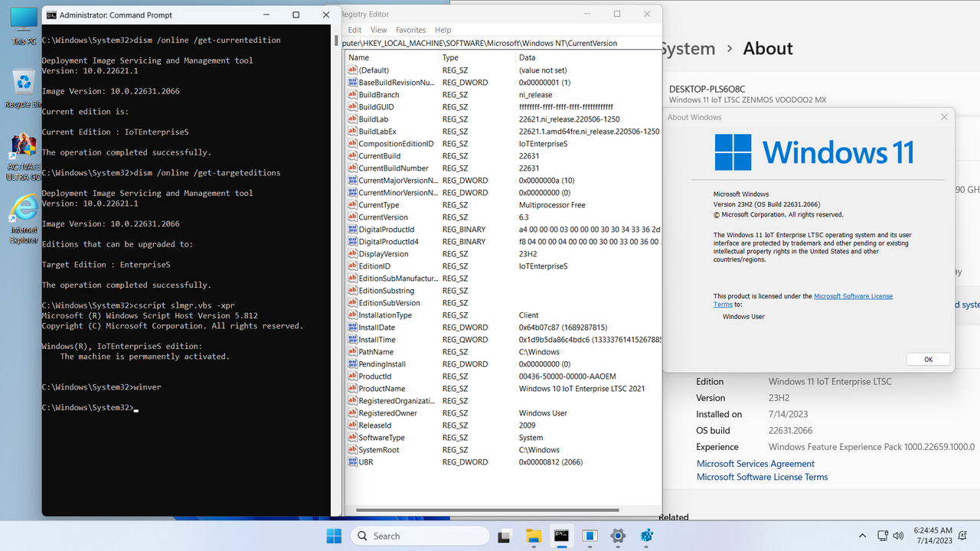Go back to System in Settings breadcrumb

pos(688,48)
